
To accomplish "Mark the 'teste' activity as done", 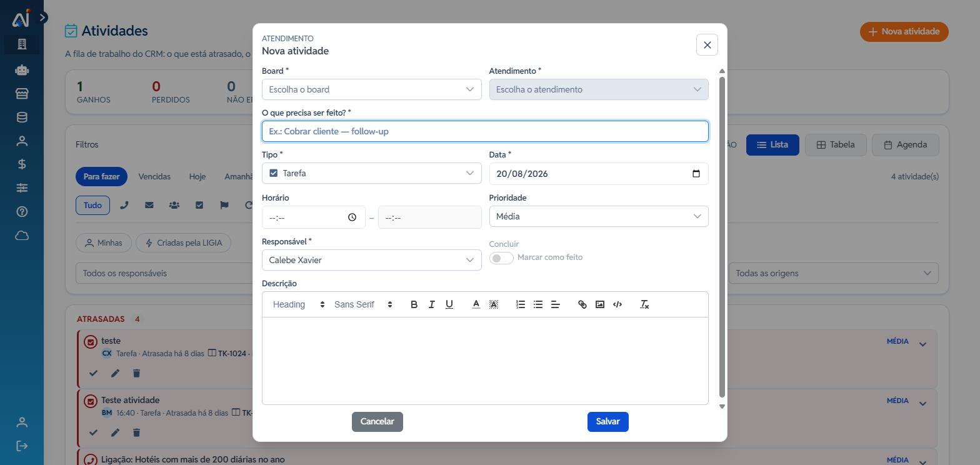I will [x=93, y=373].
